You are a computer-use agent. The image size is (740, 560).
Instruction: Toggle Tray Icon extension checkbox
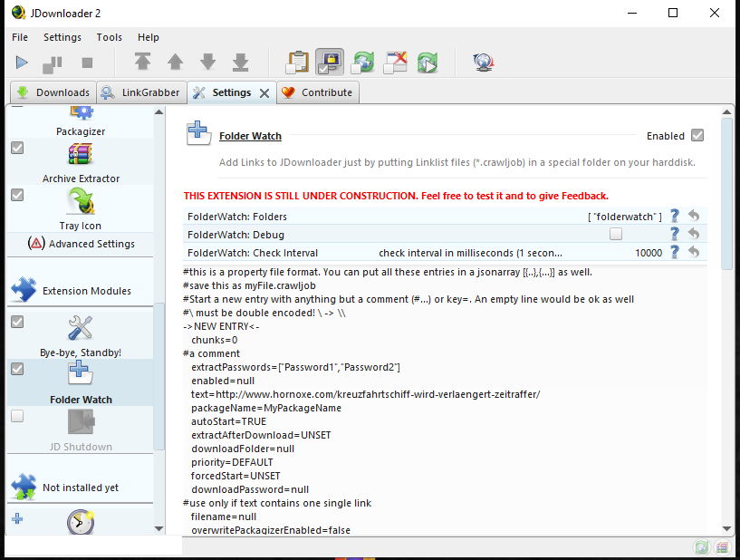[17, 195]
